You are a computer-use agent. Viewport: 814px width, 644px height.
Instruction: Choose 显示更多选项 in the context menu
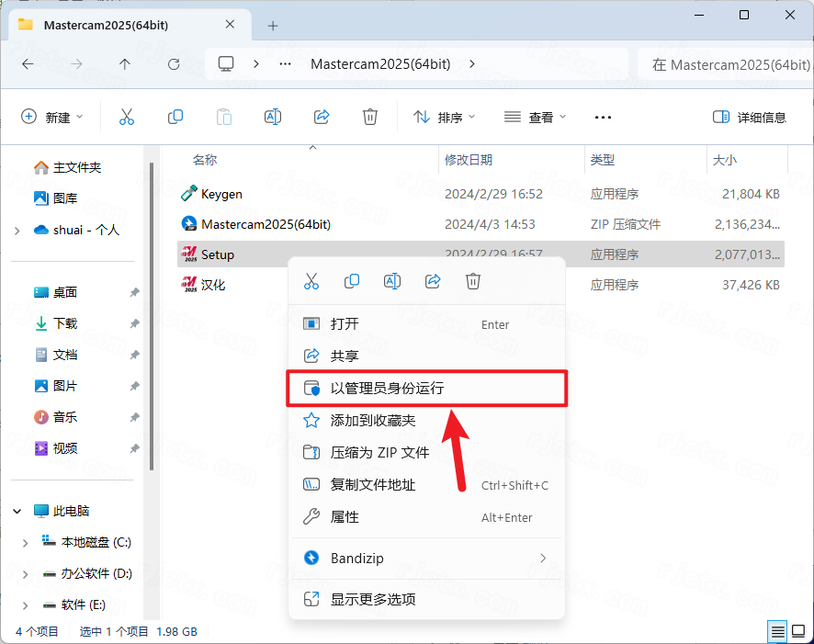[426, 599]
